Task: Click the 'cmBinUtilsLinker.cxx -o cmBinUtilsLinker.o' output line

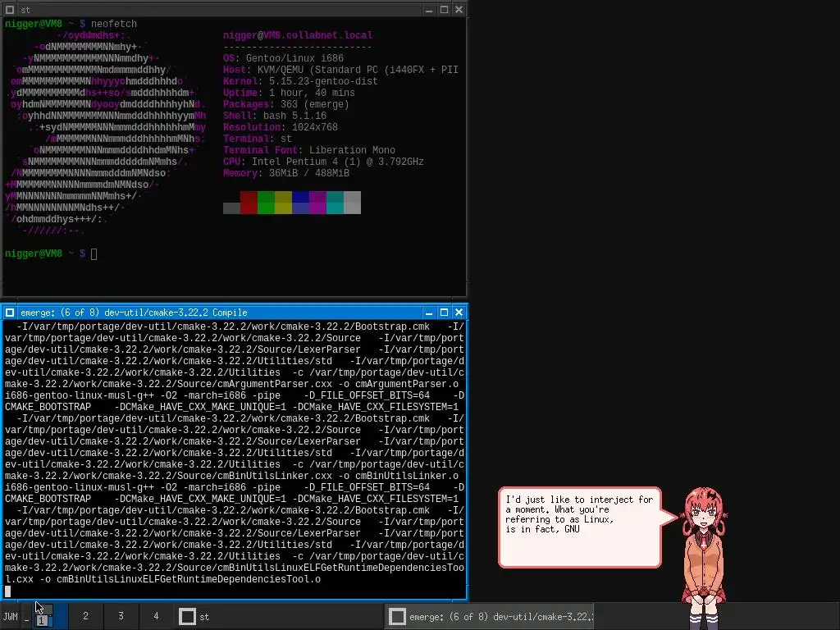Action: coord(234,476)
